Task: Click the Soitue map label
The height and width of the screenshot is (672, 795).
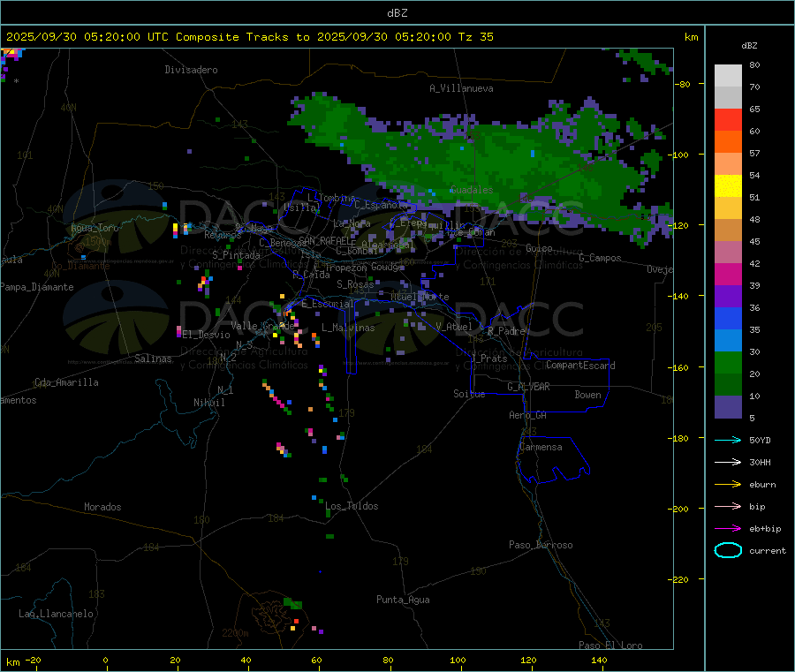Action: [469, 394]
